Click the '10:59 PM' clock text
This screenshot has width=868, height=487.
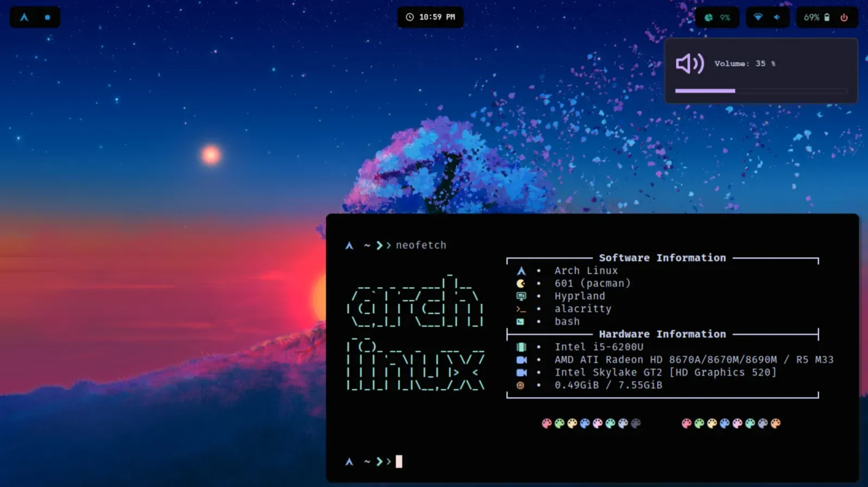(437, 17)
